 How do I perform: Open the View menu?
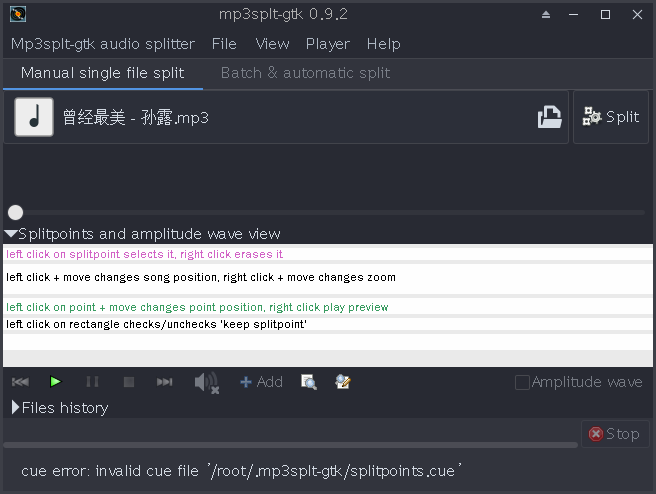pos(272,44)
